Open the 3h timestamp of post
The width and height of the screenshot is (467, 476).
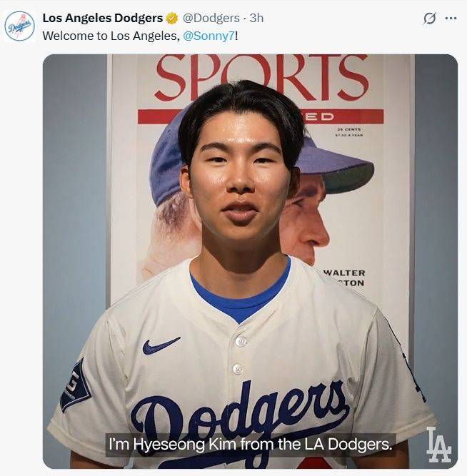(256, 19)
